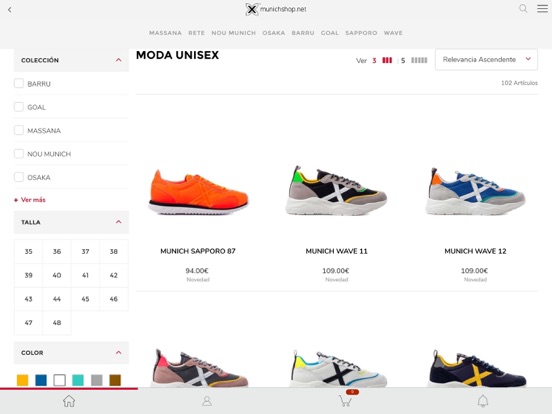The height and width of the screenshot is (414, 552).
Task: Check the GOAL collection checkbox
Action: pos(19,107)
